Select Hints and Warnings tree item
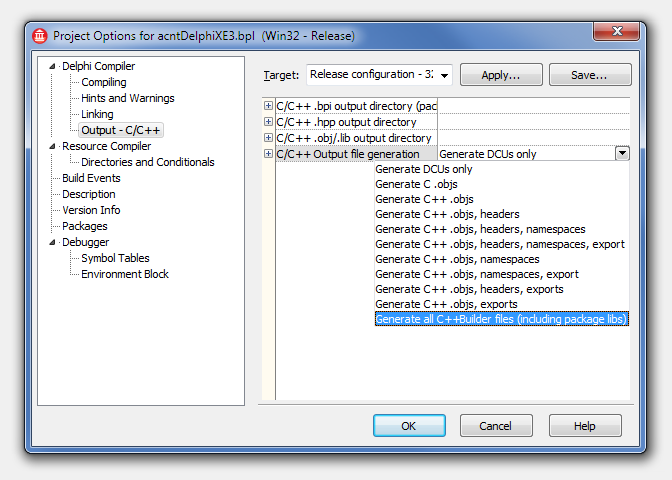This screenshot has width=672, height=480. click(x=128, y=98)
